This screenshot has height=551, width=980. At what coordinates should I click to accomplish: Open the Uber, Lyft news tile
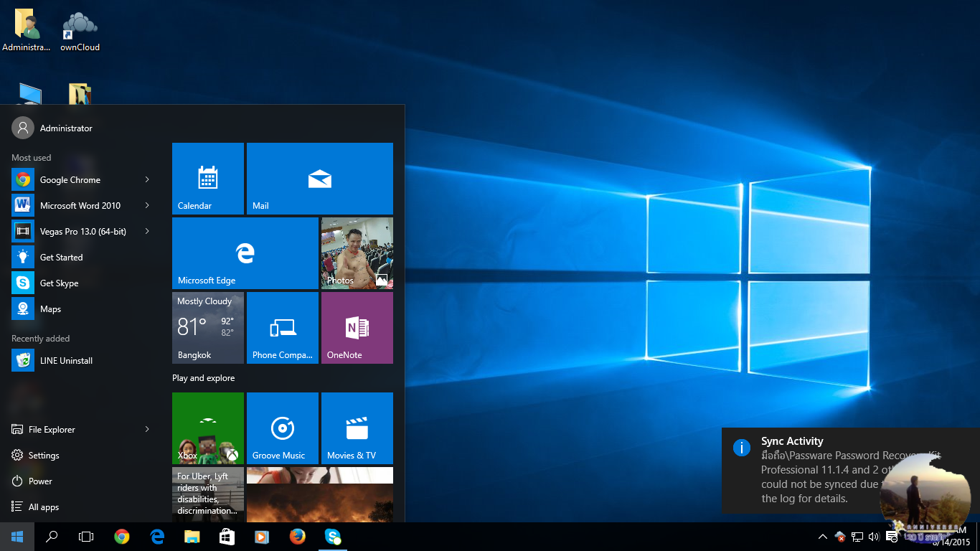tap(208, 494)
